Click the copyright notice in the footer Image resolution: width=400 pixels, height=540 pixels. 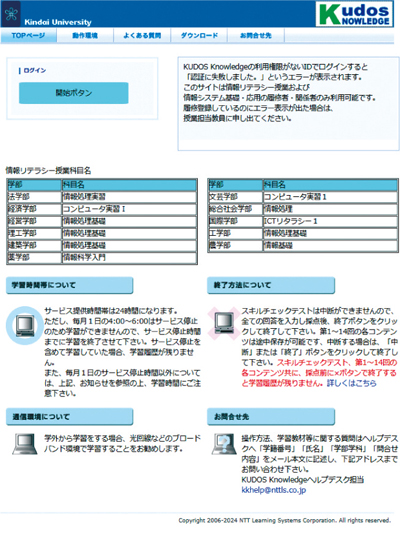[285, 520]
